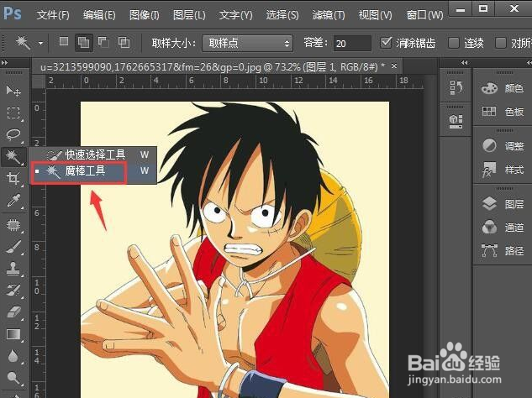Select the Spot Healing Brush tool
This screenshot has width=532, height=398.
(13, 225)
